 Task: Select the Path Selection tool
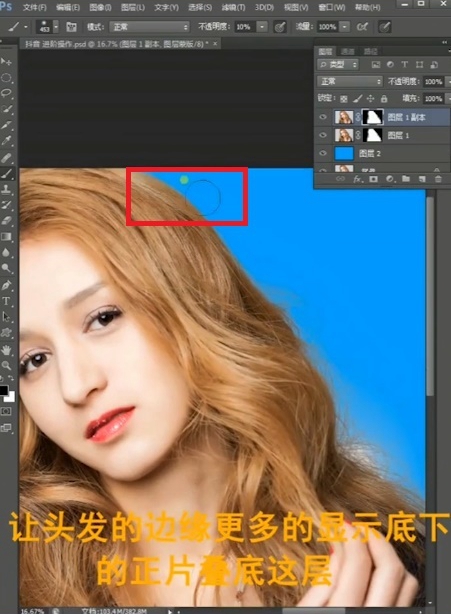click(6, 316)
